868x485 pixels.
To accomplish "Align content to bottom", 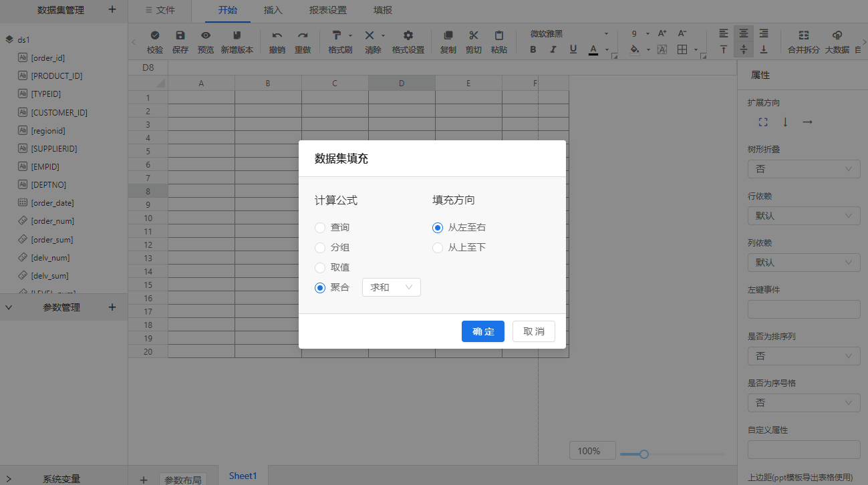I will point(764,49).
